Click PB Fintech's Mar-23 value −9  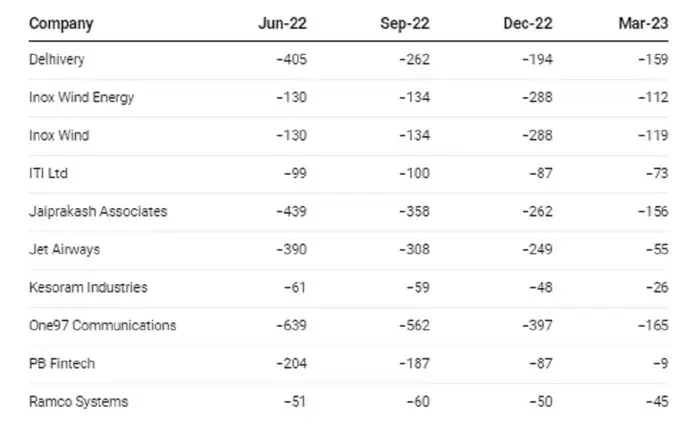(660, 364)
